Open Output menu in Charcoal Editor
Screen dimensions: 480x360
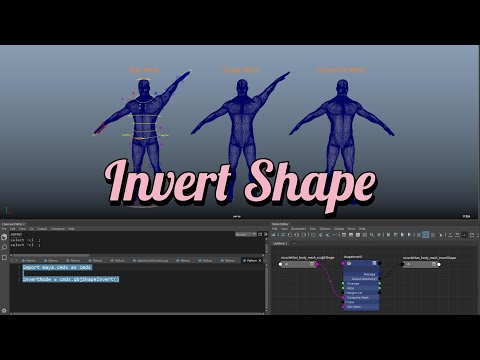[42, 229]
